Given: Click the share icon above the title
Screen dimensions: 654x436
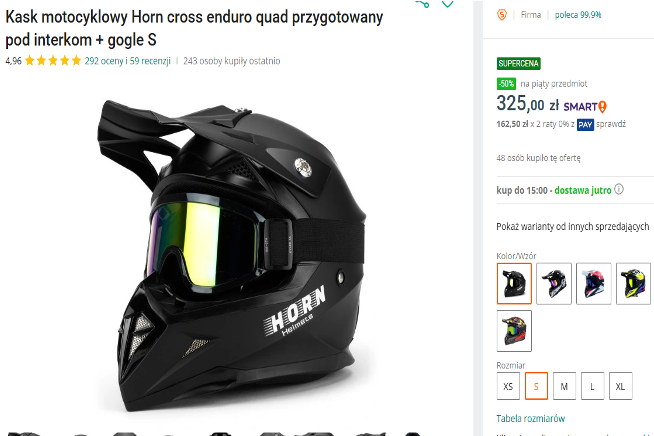Looking at the screenshot, I should coord(423,4).
